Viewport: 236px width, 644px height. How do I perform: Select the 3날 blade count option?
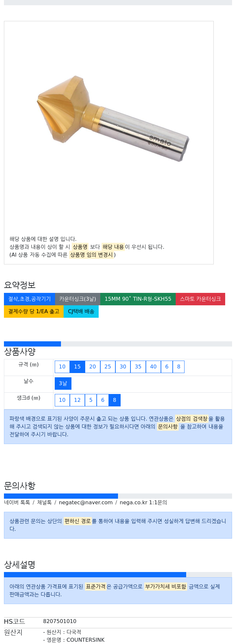pos(63,384)
